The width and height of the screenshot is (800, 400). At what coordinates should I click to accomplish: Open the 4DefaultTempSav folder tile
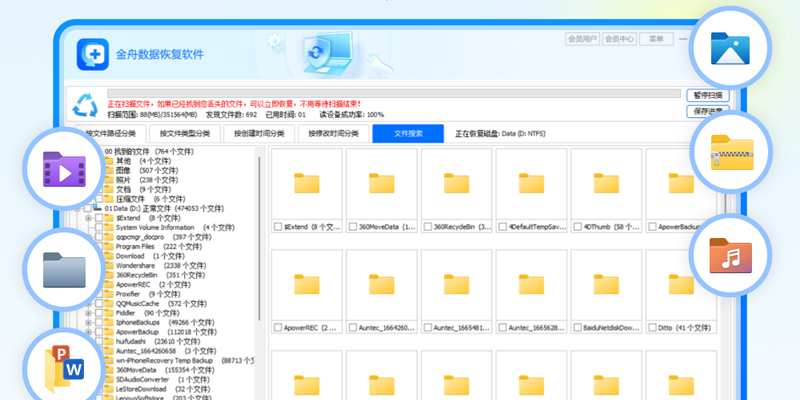532,190
